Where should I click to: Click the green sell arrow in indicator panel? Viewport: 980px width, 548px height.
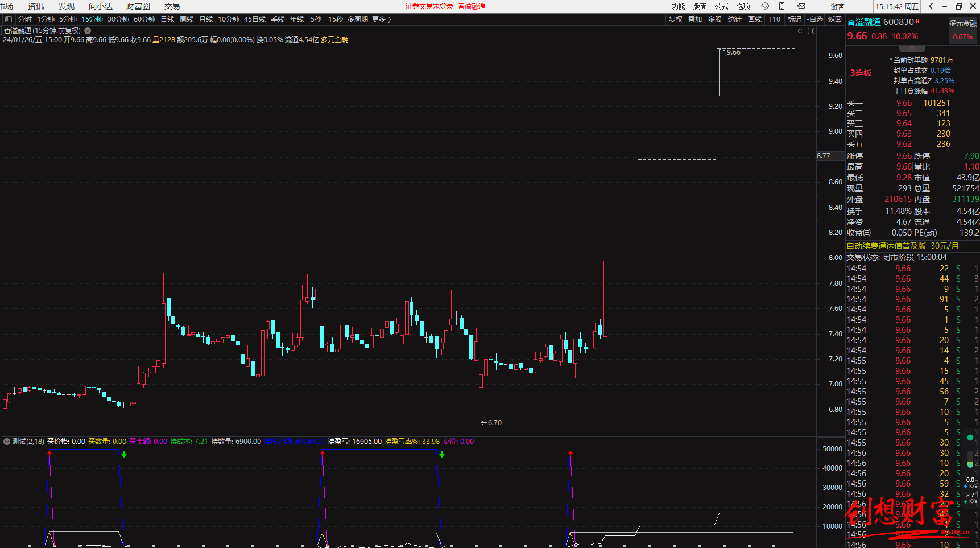(124, 454)
